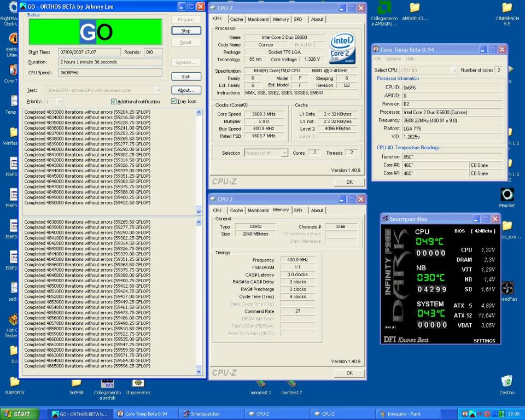Viewport: 525px width, 420px height.
Task: Switch to the Cache tab in the CPU-Z processor window
Action: point(236,20)
